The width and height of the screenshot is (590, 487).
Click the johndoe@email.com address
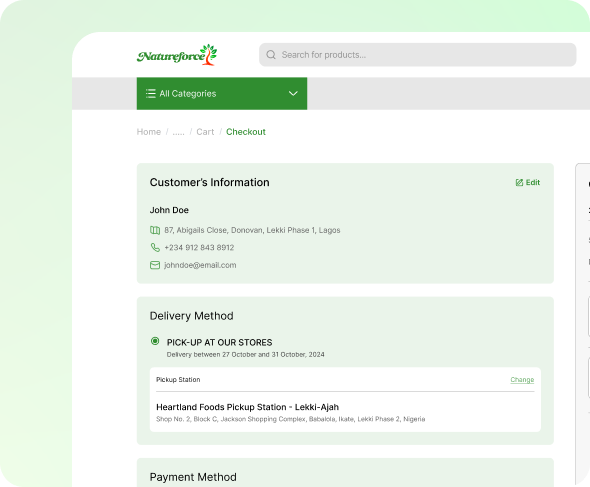[x=200, y=265]
